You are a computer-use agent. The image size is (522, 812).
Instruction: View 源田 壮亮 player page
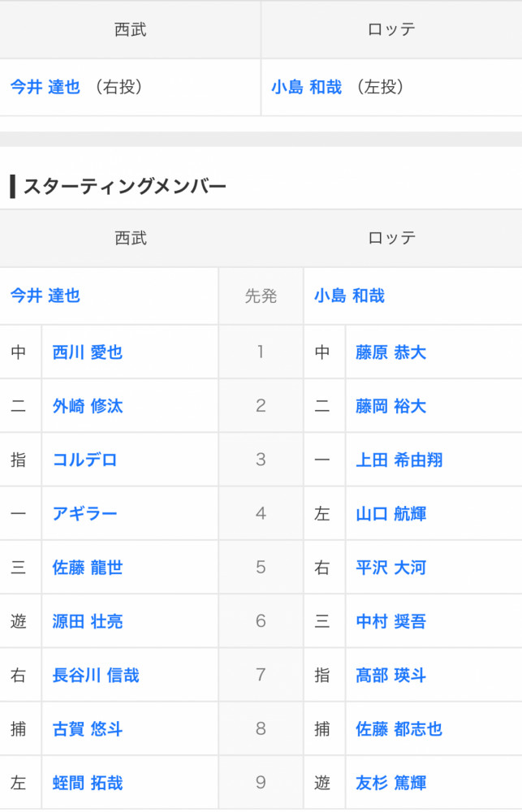pyautogui.click(x=87, y=621)
